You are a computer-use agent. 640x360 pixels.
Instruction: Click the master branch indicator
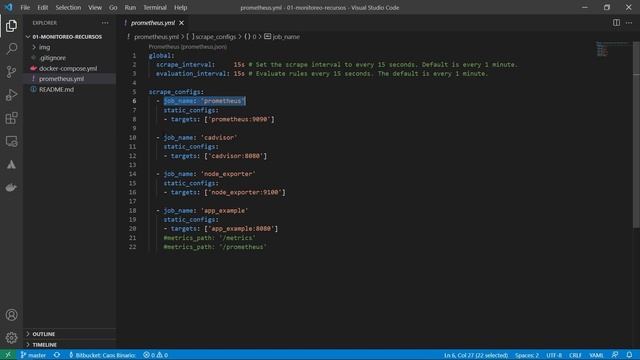coord(33,355)
